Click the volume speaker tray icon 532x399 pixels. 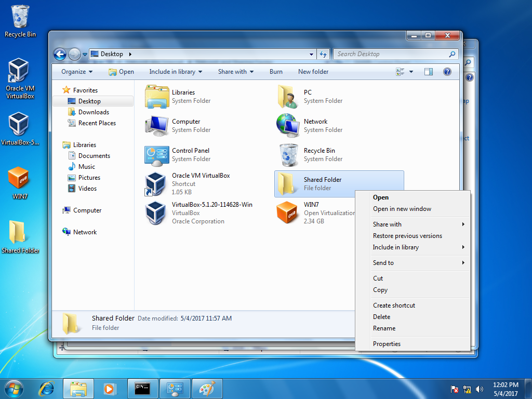pos(479,389)
